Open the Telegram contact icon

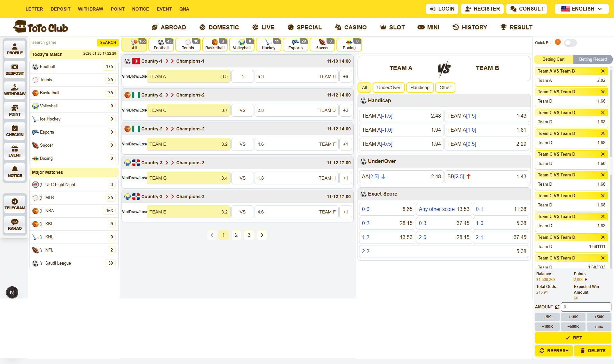pyautogui.click(x=15, y=204)
